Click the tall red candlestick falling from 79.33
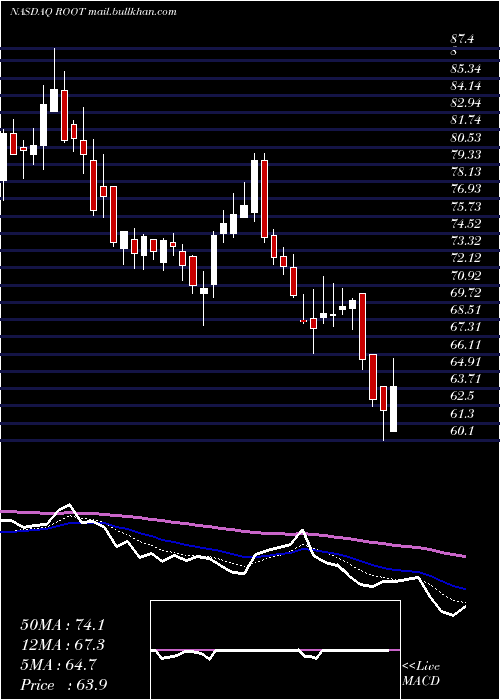Image resolution: width=500 pixels, height=700 pixels. tap(264, 199)
